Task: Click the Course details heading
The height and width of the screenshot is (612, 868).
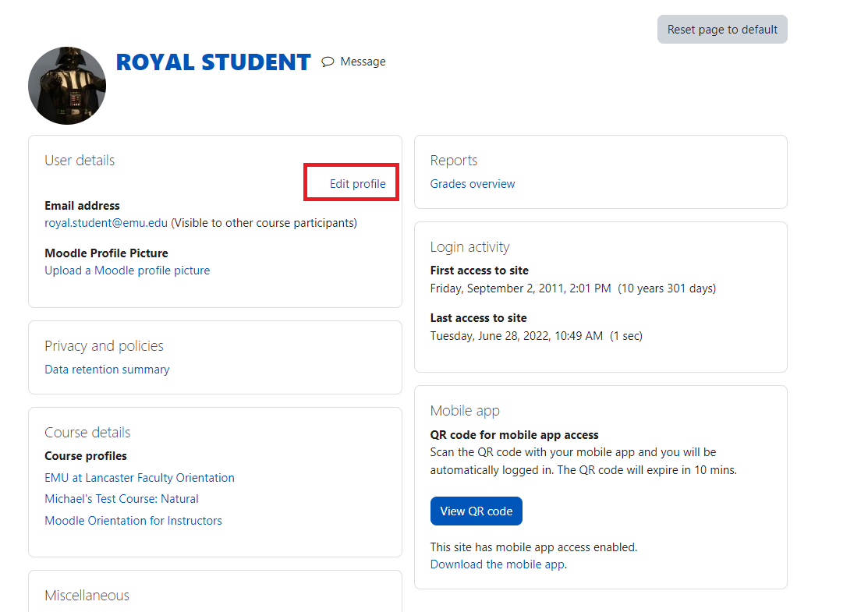Action: click(x=87, y=432)
